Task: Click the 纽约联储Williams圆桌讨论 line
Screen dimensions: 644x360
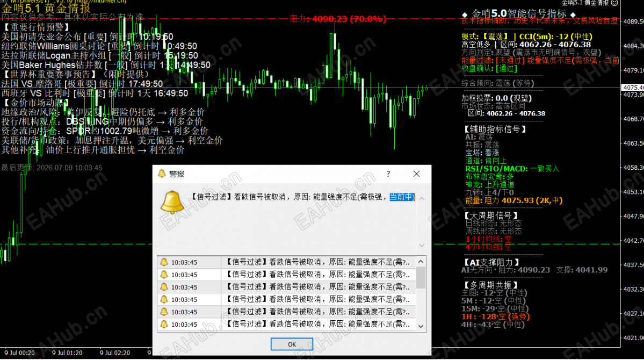Action: (x=99, y=46)
